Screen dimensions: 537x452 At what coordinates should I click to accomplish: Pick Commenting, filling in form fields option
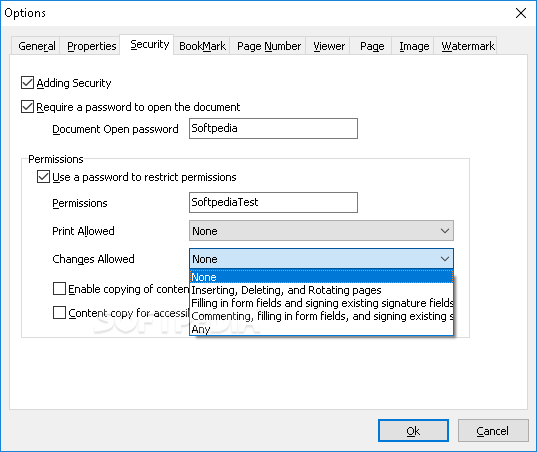321,316
